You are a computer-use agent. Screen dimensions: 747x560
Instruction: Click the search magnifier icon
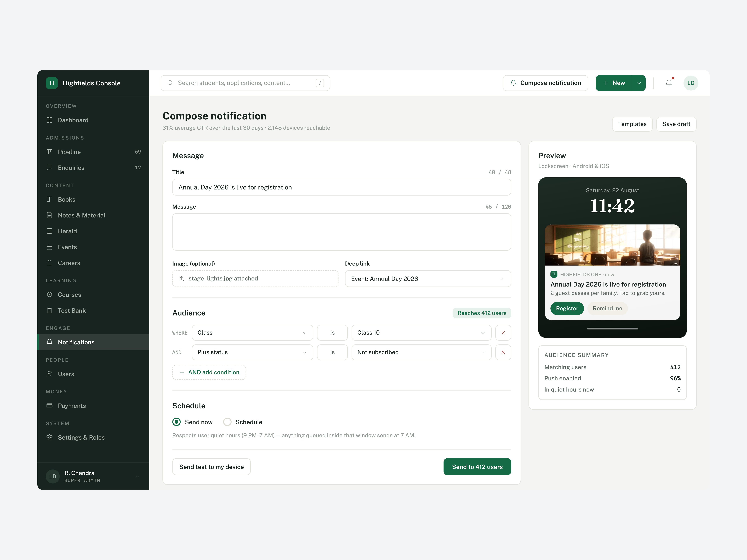click(170, 83)
